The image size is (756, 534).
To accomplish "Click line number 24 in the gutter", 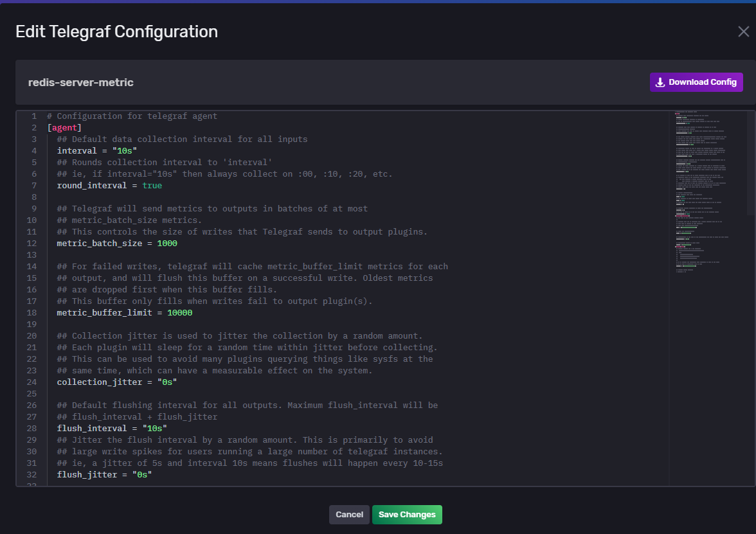I will tap(32, 382).
